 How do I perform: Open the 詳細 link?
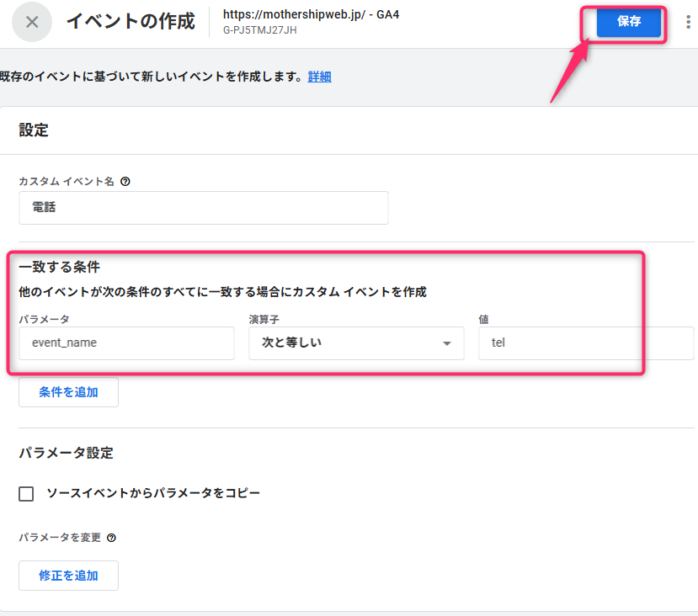click(x=319, y=77)
